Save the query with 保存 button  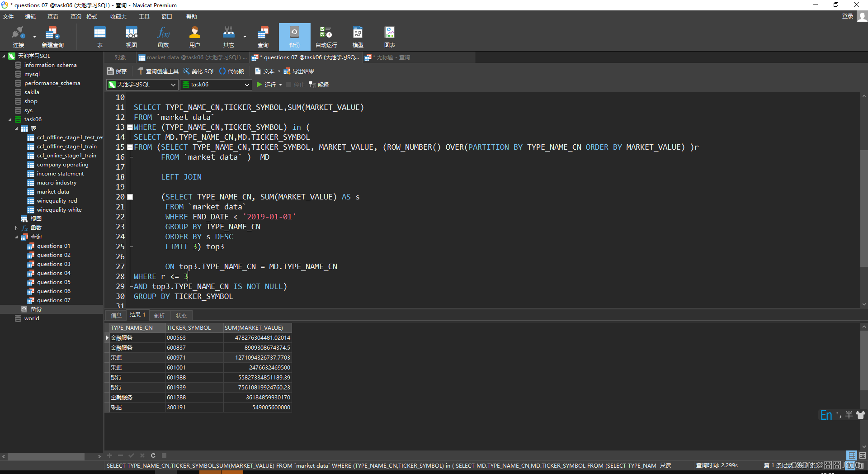pyautogui.click(x=117, y=71)
